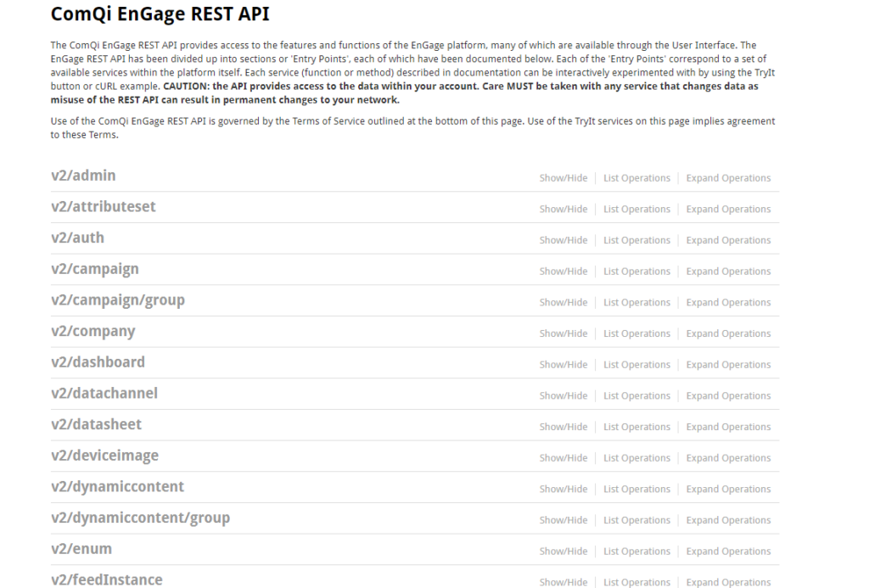Image resolution: width=869 pixels, height=588 pixels.
Task: Select the v2/dynamiccontent heading
Action: point(117,487)
